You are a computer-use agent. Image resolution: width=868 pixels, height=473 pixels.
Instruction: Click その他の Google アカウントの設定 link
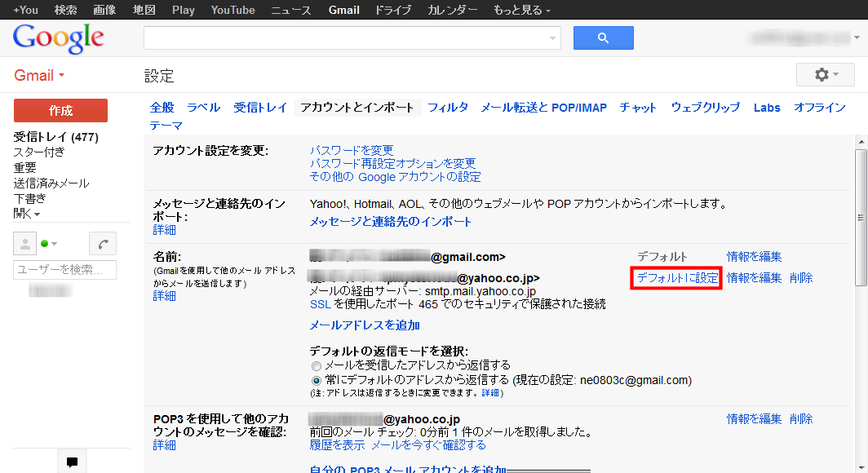coord(395,177)
